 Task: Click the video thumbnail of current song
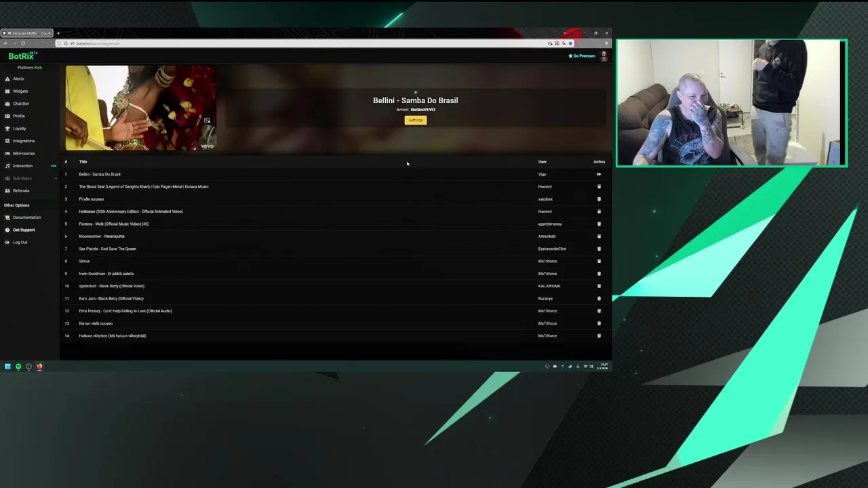(141, 108)
